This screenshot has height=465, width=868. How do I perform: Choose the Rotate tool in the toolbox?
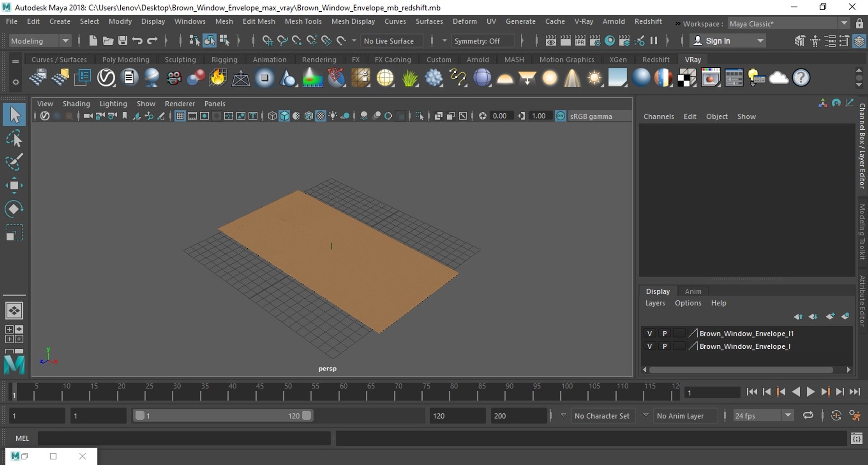click(x=14, y=209)
